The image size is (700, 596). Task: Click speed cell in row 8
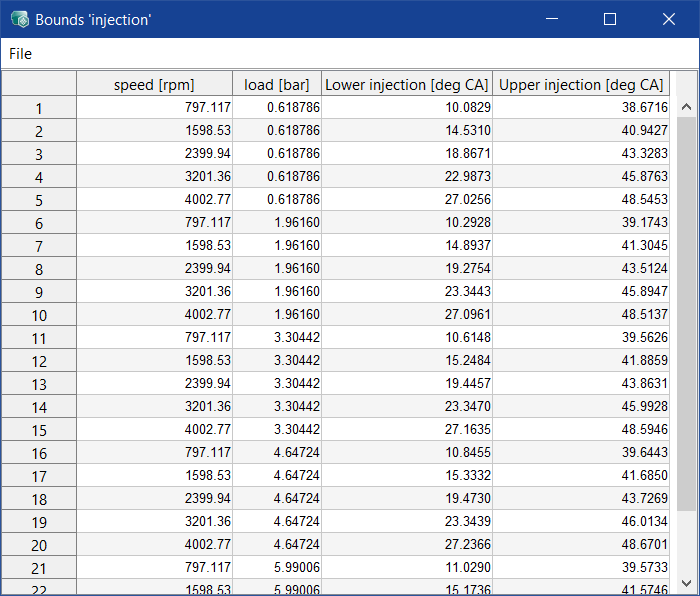[x=154, y=269]
